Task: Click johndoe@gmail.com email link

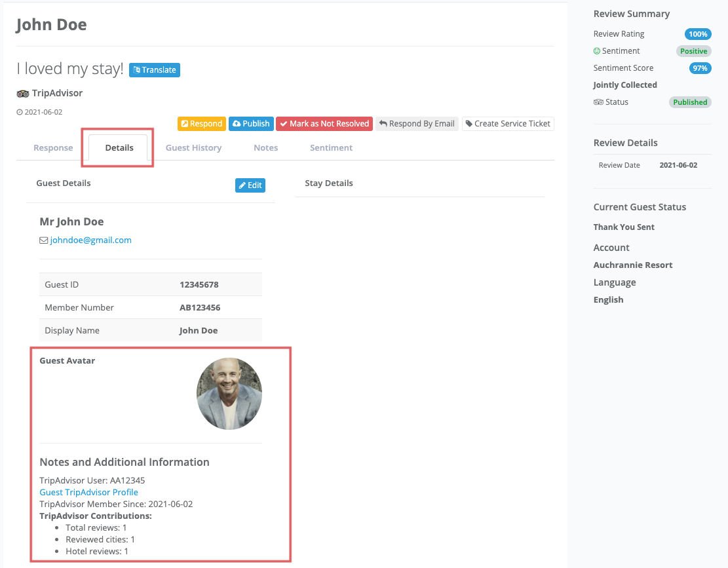Action: coord(90,240)
